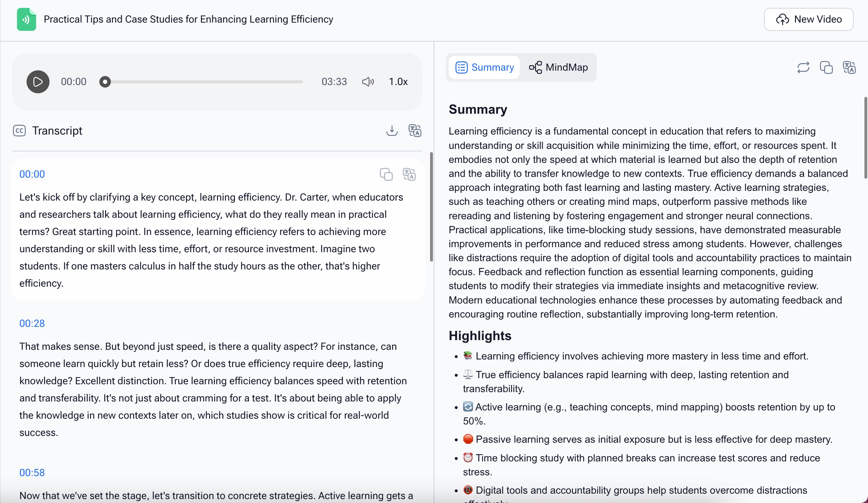Copy the 00:00 transcript segment

(x=386, y=174)
